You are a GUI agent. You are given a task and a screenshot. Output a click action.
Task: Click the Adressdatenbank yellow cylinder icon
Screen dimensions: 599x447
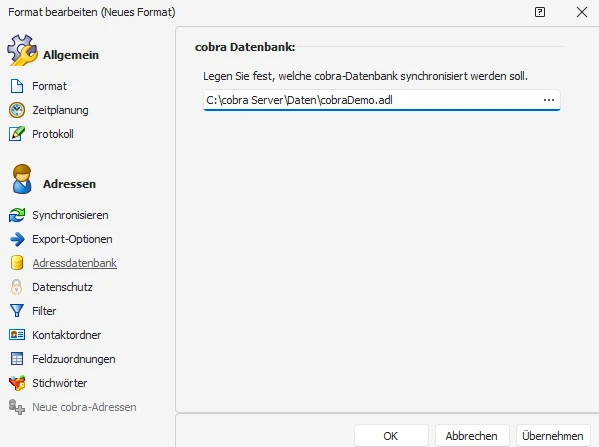pyautogui.click(x=17, y=263)
